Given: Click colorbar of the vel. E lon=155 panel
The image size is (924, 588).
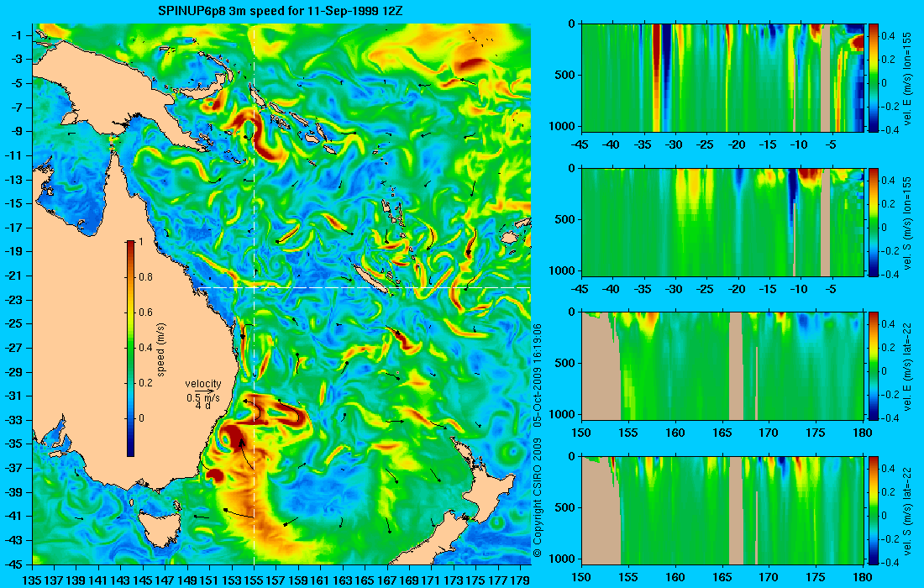Looking at the screenshot, I should tap(873, 77).
